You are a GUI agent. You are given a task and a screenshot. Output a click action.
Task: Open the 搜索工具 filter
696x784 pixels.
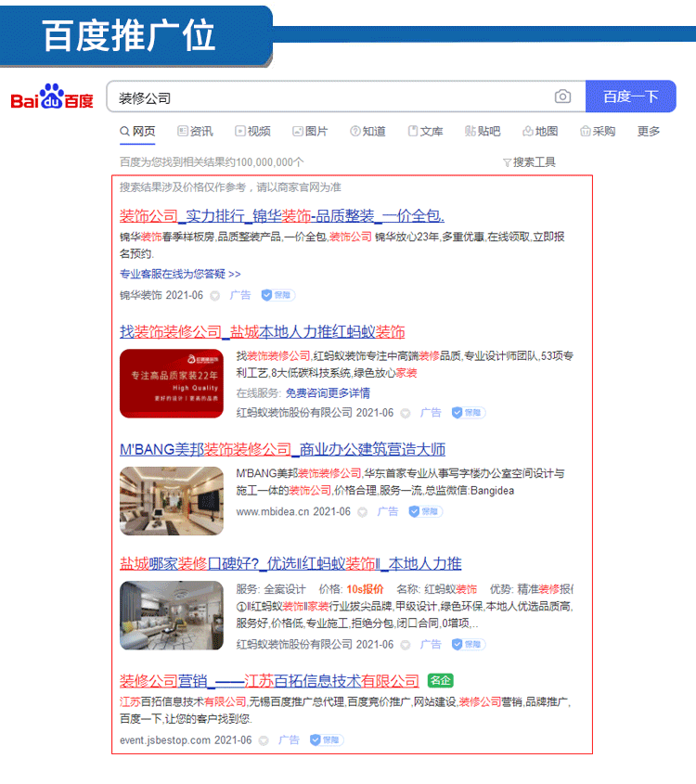(x=529, y=161)
